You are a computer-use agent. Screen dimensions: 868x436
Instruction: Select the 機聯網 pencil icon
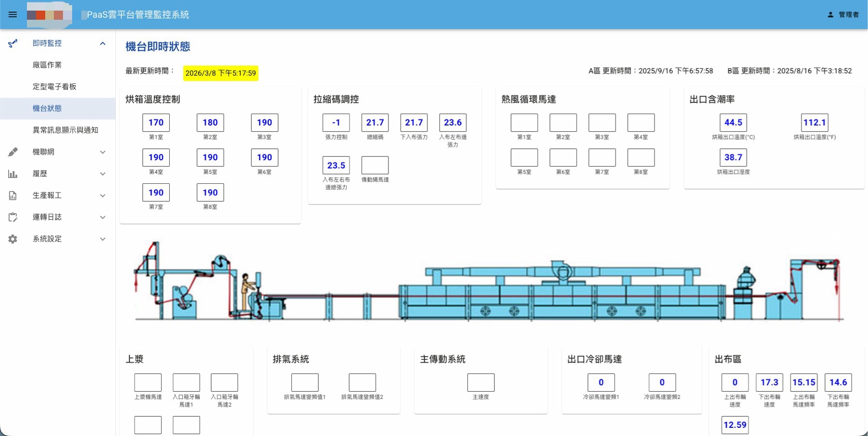pyautogui.click(x=12, y=152)
